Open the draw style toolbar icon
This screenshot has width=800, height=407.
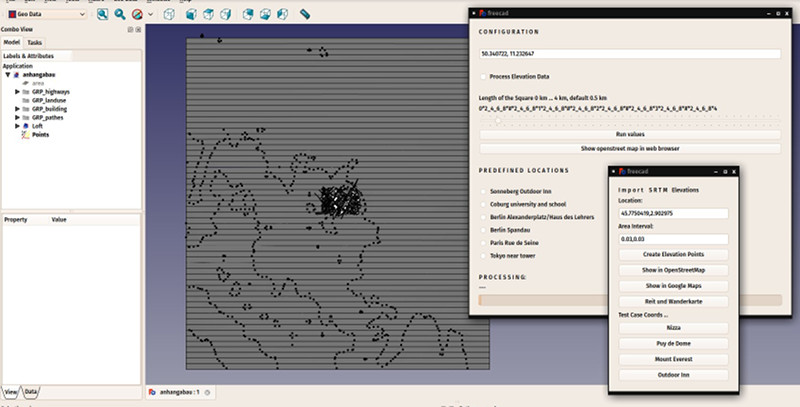pyautogui.click(x=139, y=15)
